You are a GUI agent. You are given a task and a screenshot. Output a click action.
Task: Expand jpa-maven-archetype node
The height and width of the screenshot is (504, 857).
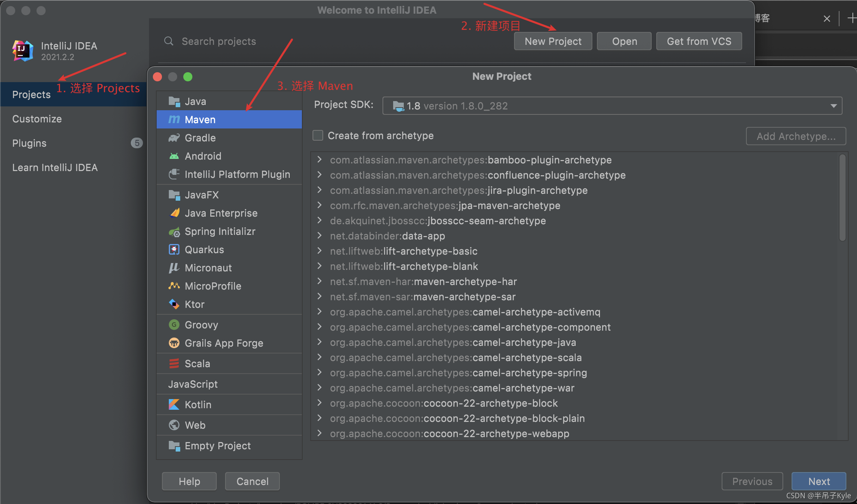click(x=319, y=205)
